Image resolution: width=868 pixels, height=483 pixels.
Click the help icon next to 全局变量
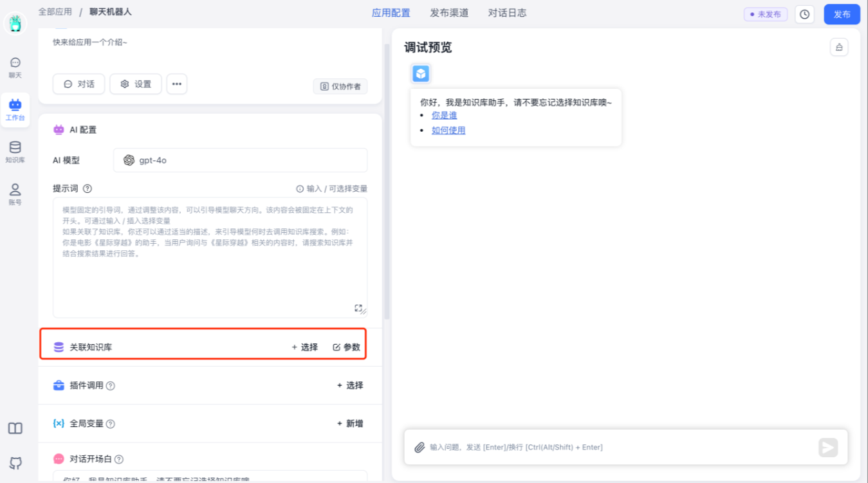tap(110, 424)
